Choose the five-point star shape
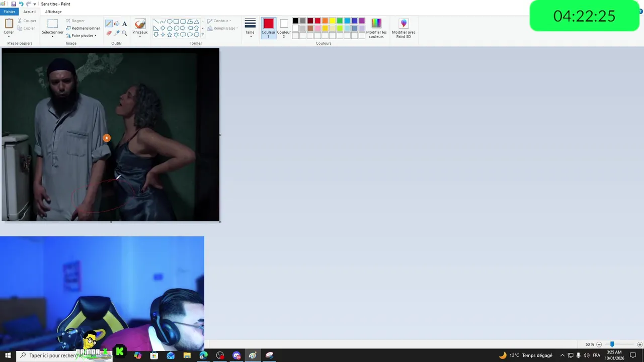This screenshot has height=362, width=644. pyautogui.click(x=170, y=35)
